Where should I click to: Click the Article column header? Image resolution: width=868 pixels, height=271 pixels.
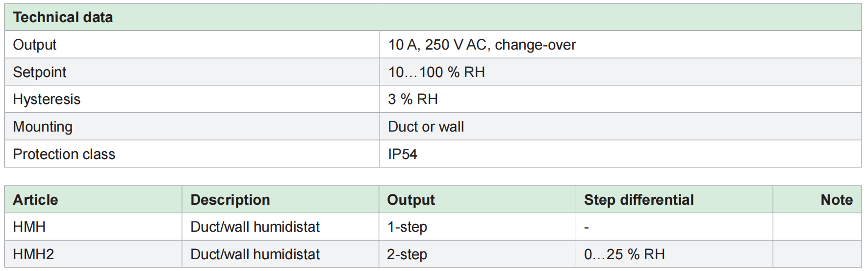(35, 200)
